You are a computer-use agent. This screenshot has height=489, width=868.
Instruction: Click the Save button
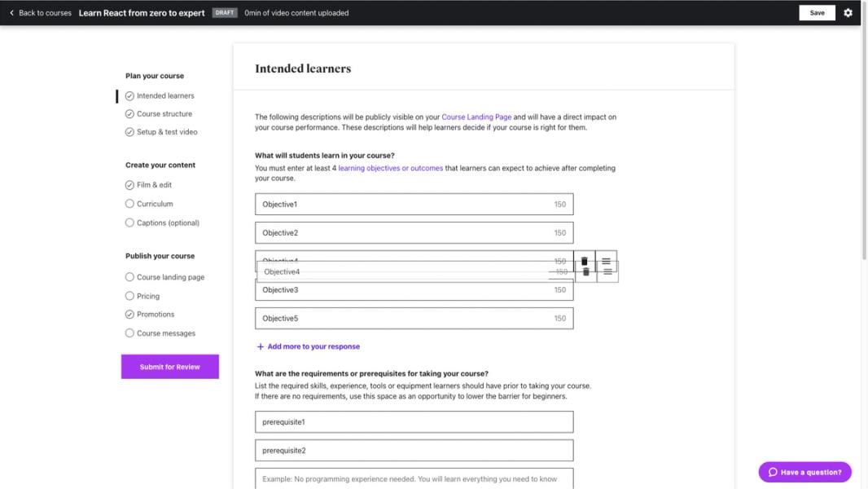(817, 12)
